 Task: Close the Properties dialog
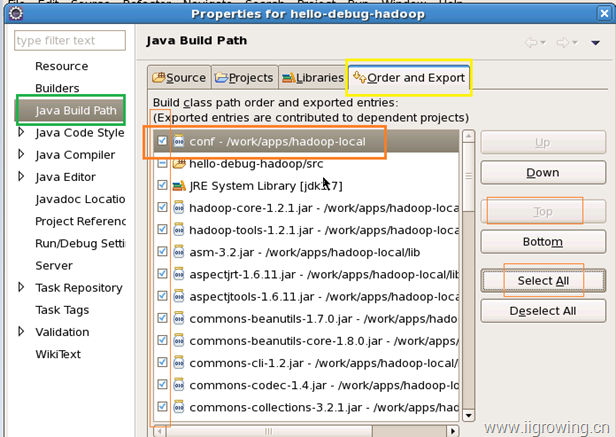pyautogui.click(x=604, y=13)
